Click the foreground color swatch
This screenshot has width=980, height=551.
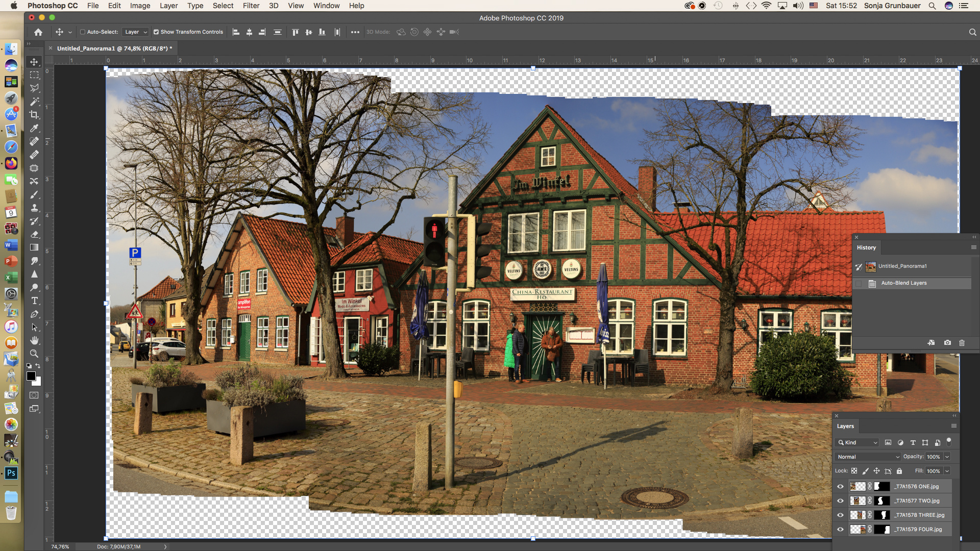[x=31, y=376]
